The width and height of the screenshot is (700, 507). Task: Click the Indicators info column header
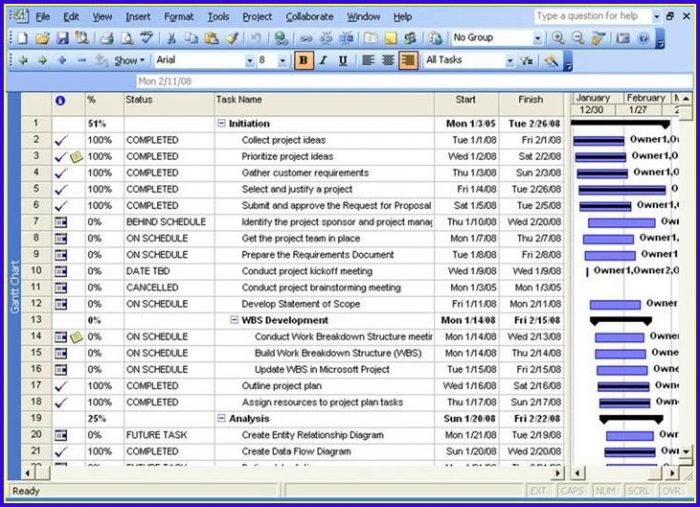[x=68, y=104]
